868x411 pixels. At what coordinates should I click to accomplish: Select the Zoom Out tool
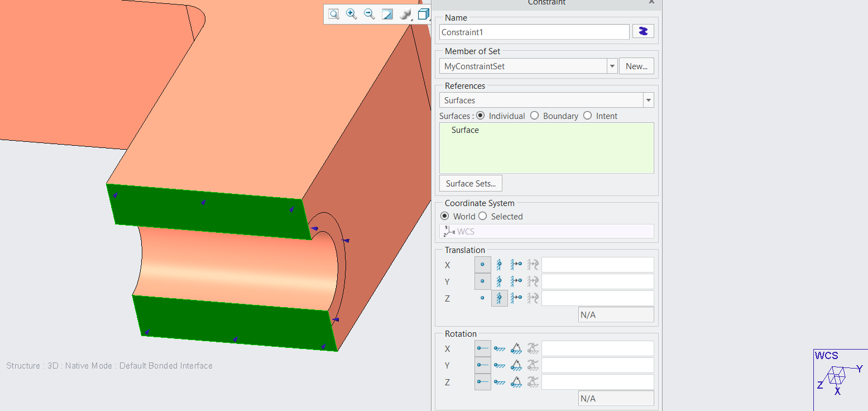pos(369,14)
